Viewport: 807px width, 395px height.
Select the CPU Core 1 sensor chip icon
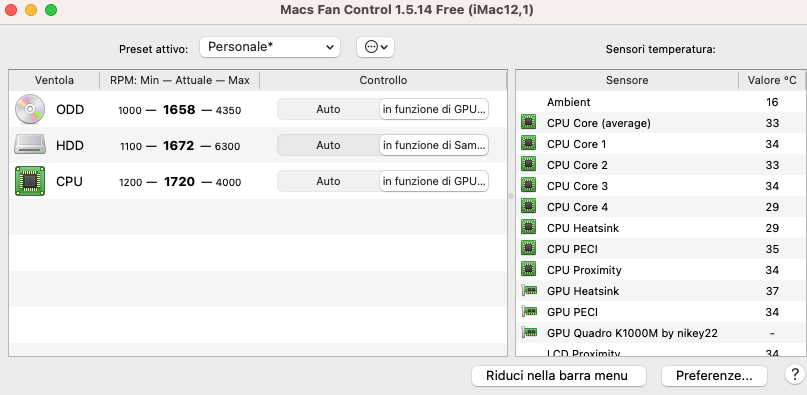point(529,144)
